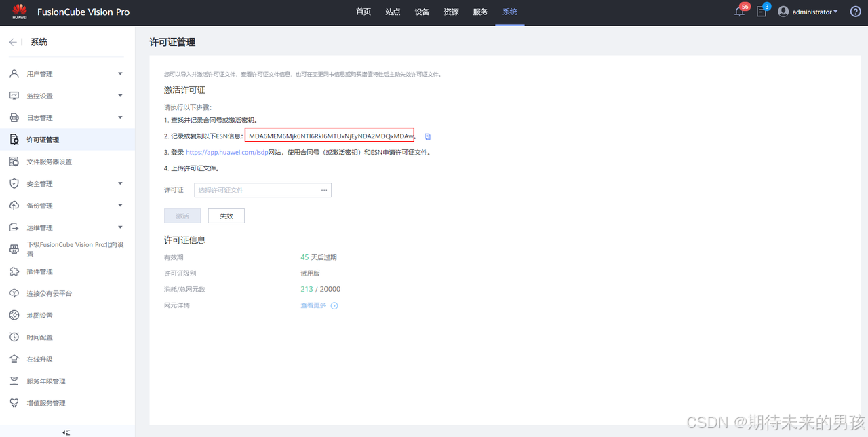
Task: Click the 查看更多 link
Action: tap(313, 305)
